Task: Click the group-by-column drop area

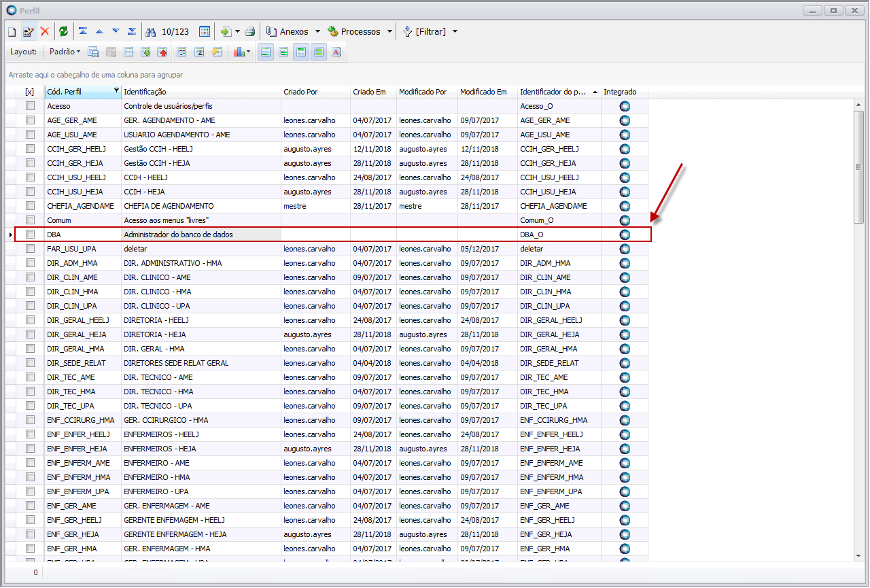Action: click(x=435, y=75)
